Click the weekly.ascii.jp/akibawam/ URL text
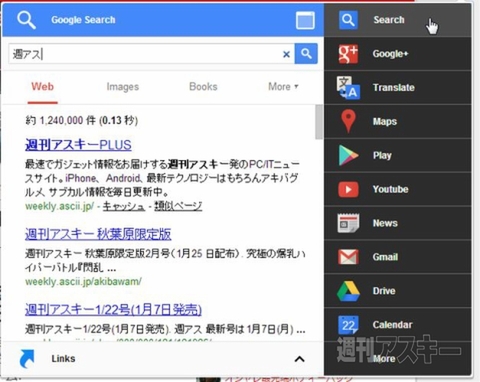Screen dimensions: 480x382 click(83, 282)
